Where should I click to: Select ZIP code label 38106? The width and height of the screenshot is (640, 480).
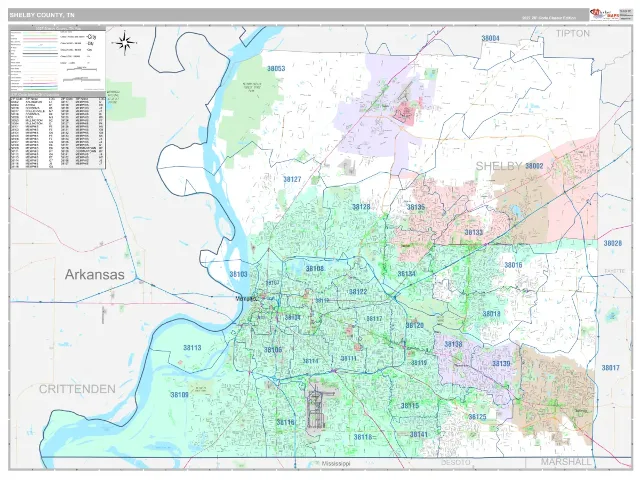point(273,350)
